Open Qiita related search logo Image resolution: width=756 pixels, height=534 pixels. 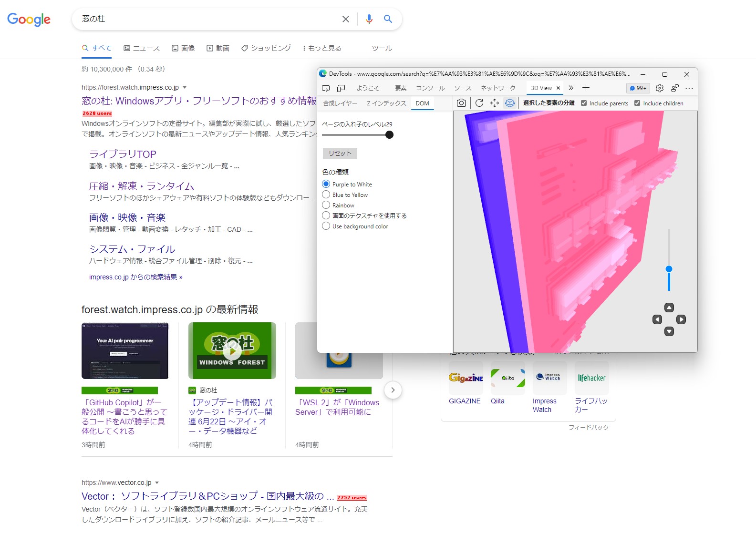coord(508,378)
